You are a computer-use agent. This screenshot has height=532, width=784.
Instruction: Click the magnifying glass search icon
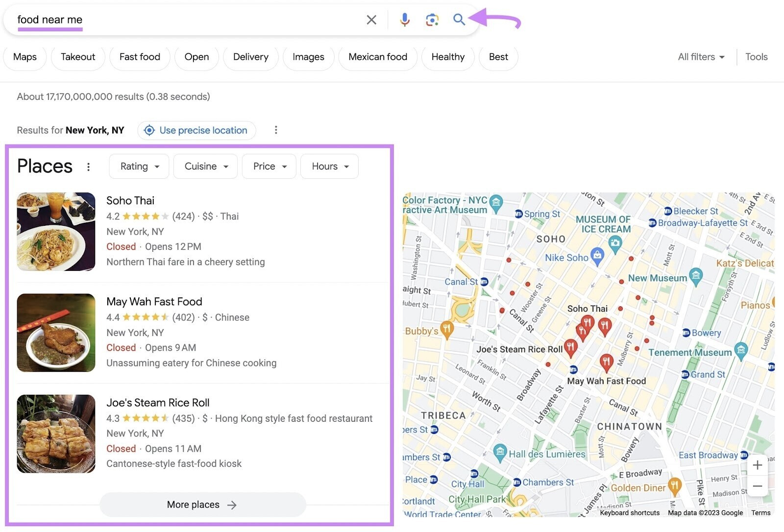[459, 20]
